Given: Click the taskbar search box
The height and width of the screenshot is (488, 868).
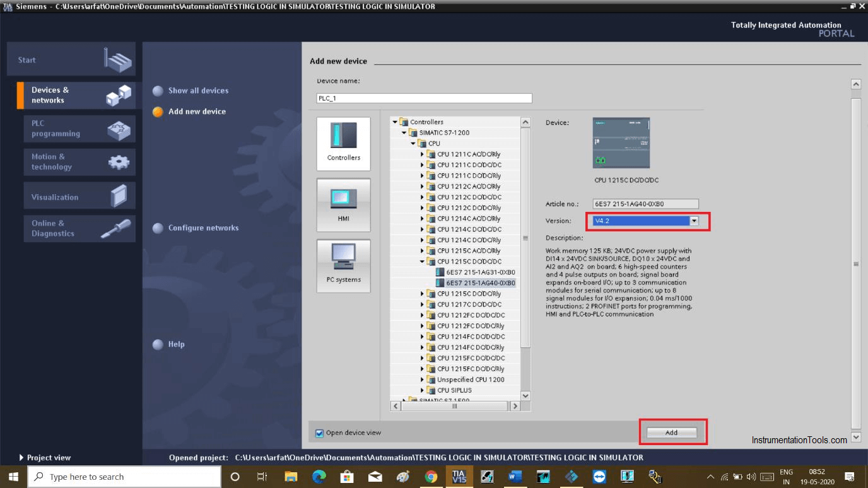Looking at the screenshot, I should 124,477.
